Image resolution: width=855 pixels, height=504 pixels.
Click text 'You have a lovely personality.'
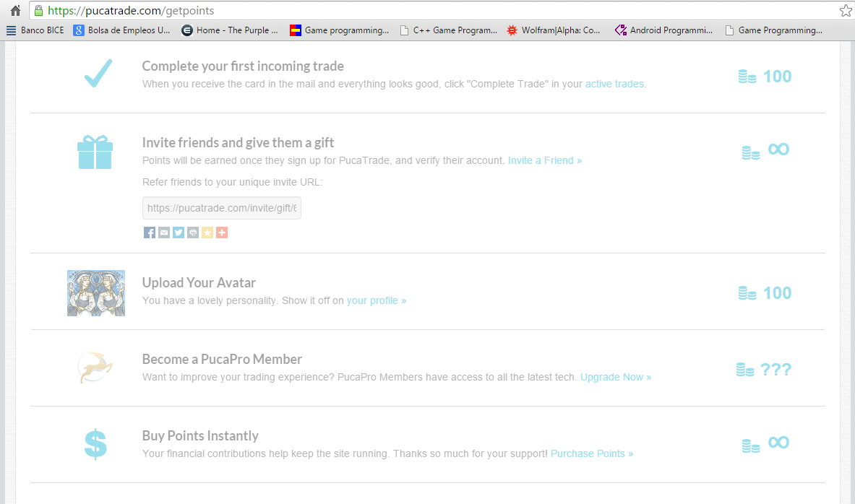(x=210, y=301)
